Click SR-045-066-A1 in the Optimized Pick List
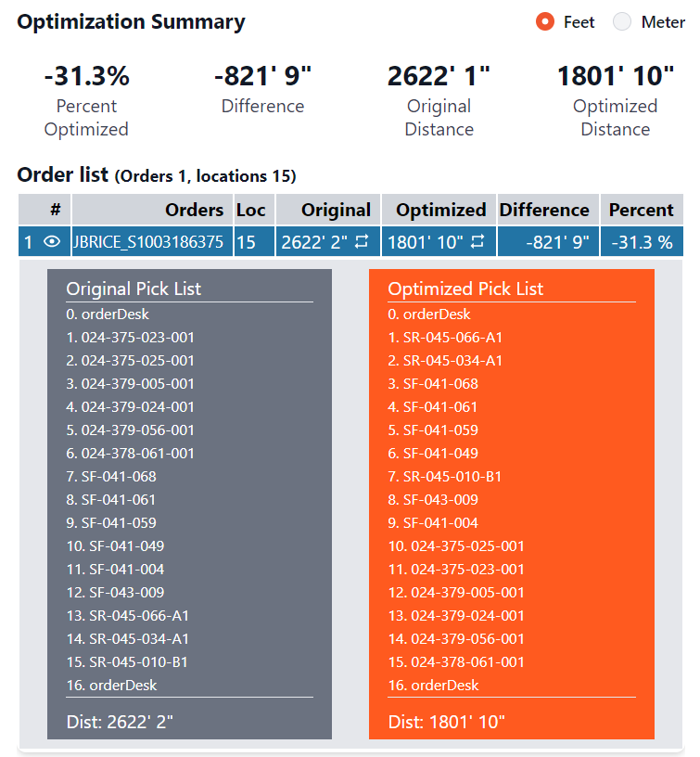 point(452,338)
